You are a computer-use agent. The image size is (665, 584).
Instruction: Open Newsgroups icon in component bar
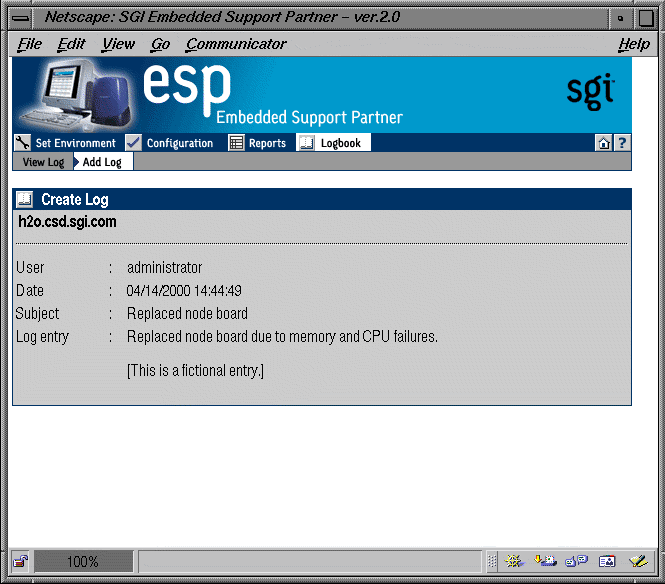(x=576, y=562)
